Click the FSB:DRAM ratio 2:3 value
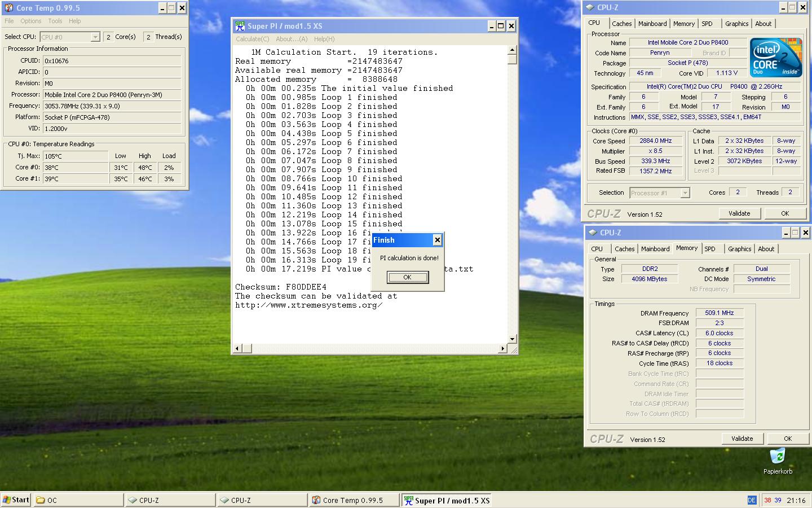This screenshot has height=508, width=812. pyautogui.click(x=720, y=323)
